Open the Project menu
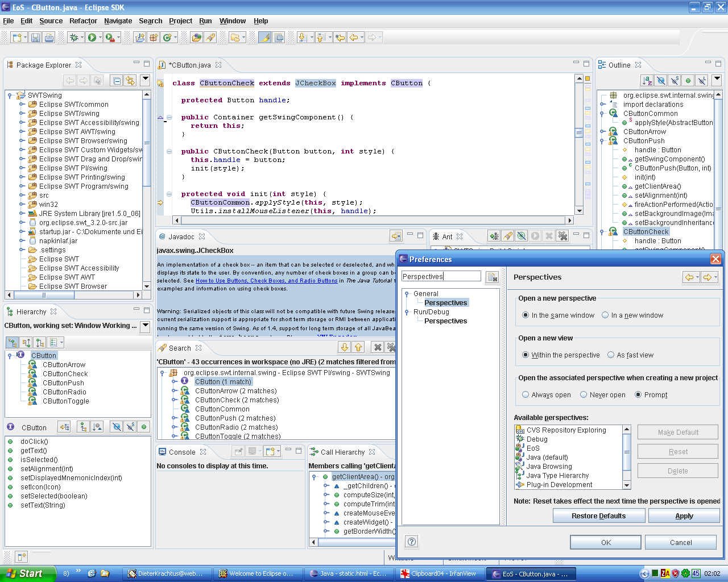Image resolution: width=728 pixels, height=582 pixels. 180,21
